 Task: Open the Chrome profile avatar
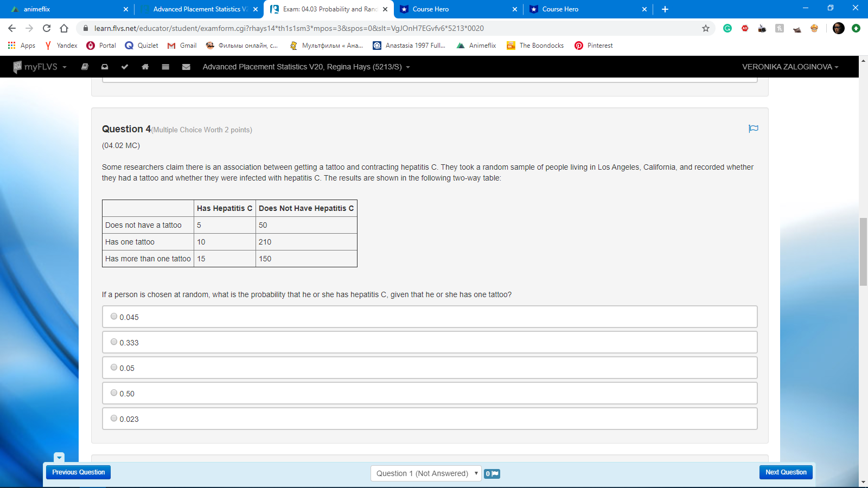click(x=839, y=28)
